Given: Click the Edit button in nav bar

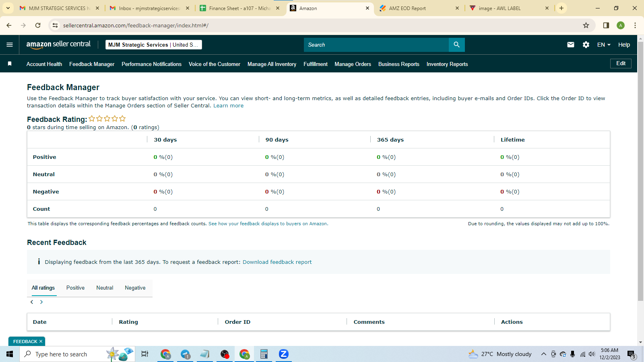Looking at the screenshot, I should point(621,64).
